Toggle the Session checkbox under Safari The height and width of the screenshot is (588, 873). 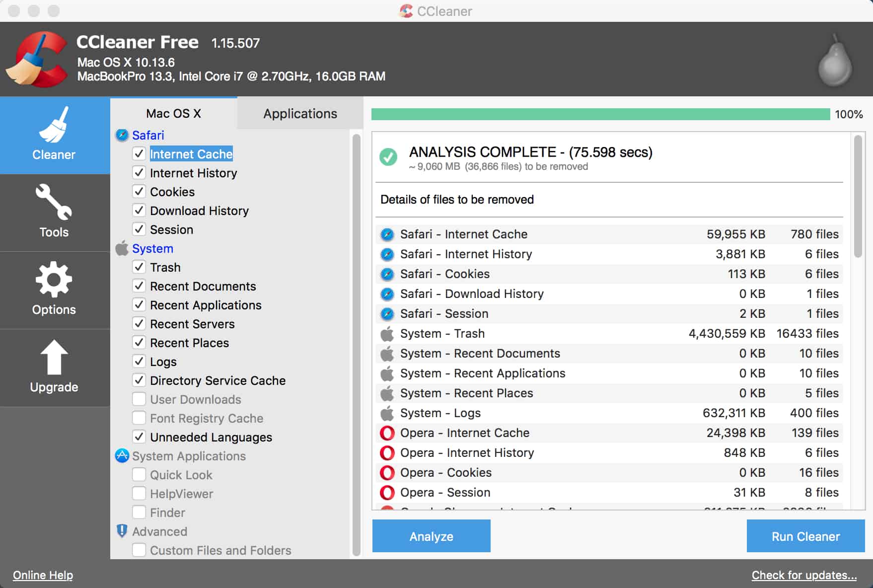pos(139,229)
